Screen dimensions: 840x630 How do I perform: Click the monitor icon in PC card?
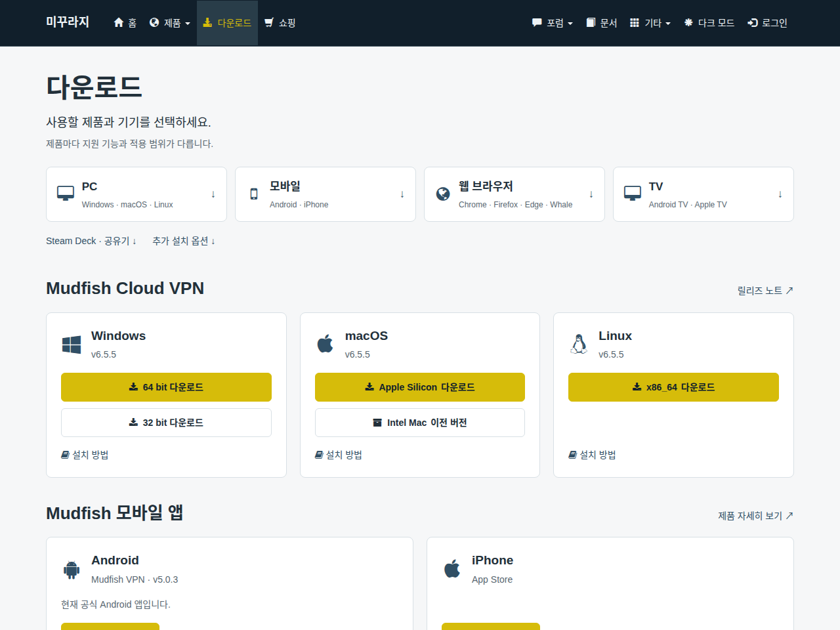(x=66, y=194)
